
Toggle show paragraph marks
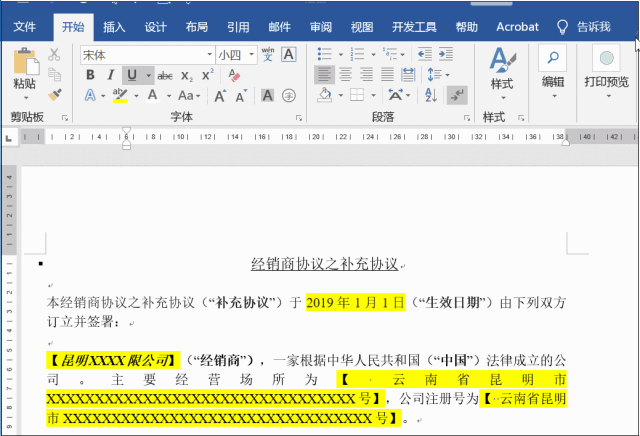(x=457, y=96)
